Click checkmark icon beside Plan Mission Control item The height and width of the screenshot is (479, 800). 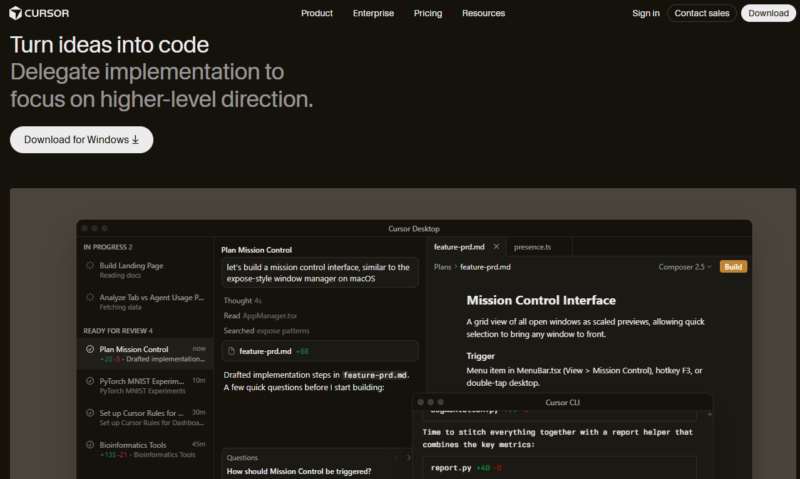[x=90, y=349]
